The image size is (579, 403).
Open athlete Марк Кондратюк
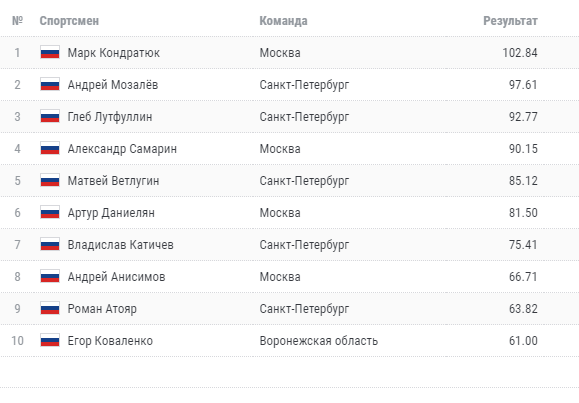114,53
